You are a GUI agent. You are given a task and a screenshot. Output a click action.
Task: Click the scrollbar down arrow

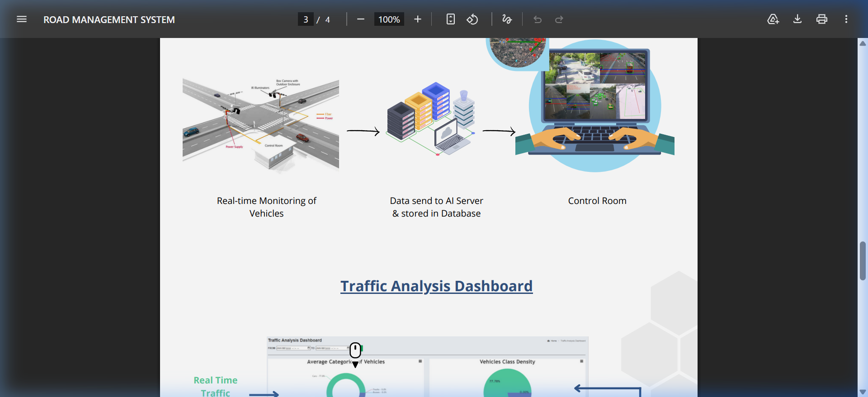[863, 392]
